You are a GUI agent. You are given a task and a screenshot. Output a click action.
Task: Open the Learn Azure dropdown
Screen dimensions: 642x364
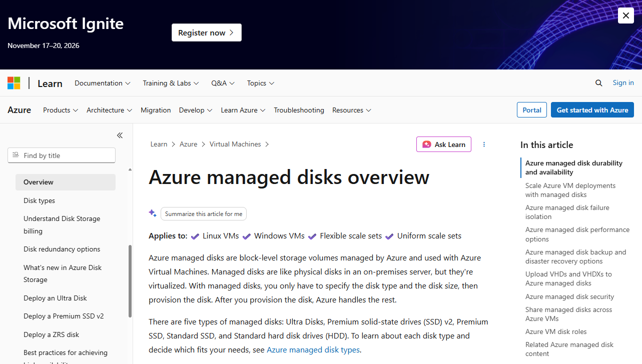point(243,110)
